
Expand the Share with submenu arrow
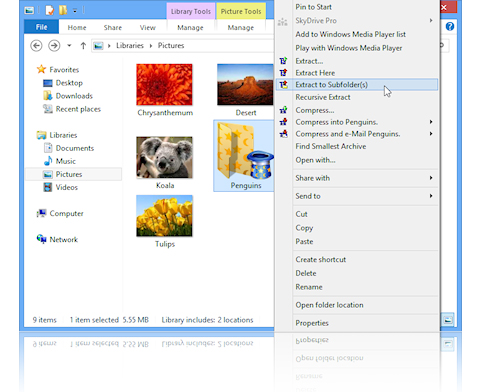(431, 178)
